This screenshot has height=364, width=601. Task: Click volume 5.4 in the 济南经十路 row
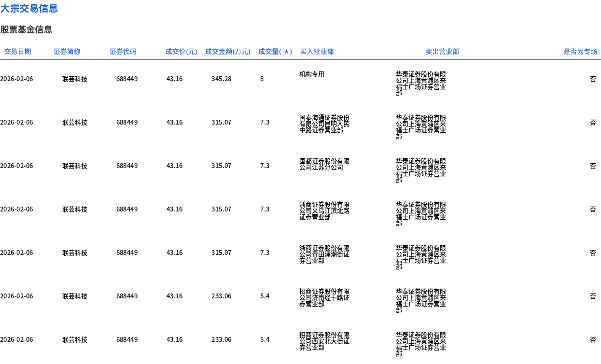265,296
